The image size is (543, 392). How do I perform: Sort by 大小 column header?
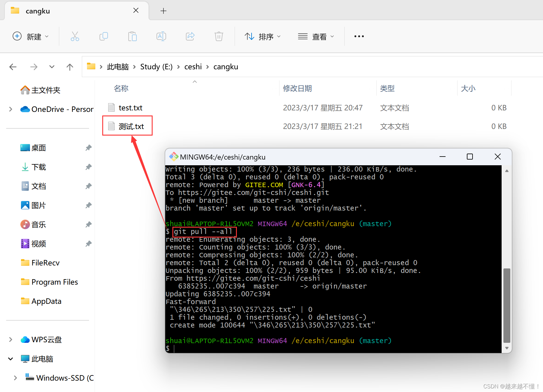(468, 88)
